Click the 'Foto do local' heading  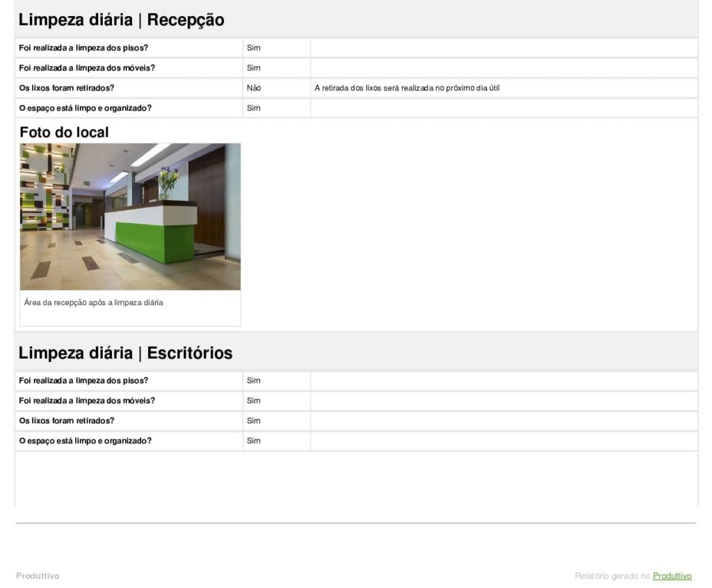64,132
